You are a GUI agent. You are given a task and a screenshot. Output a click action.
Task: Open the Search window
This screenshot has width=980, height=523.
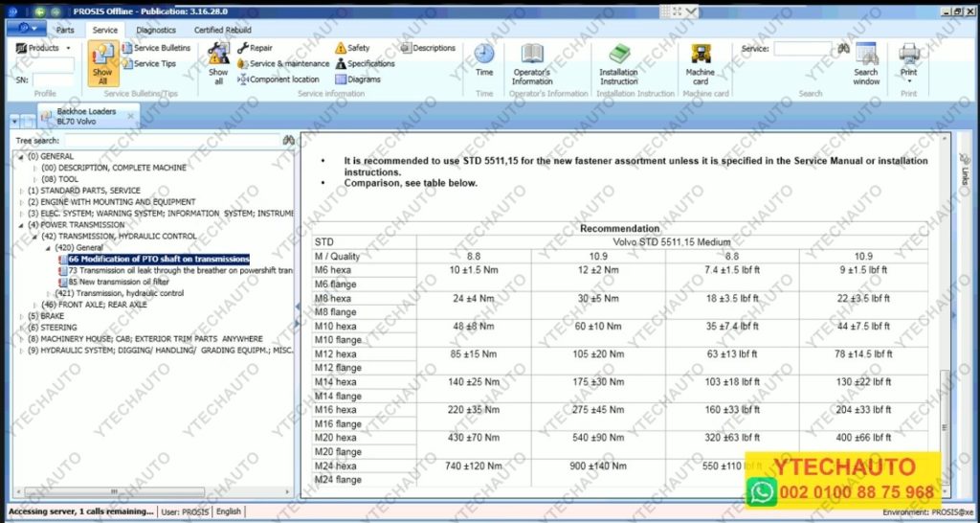tap(866, 62)
